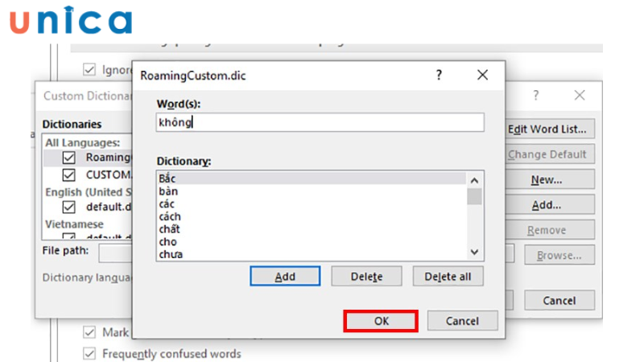Click the dictionary list scrollbar thumb
The width and height of the screenshot is (644, 362).
coord(474,196)
